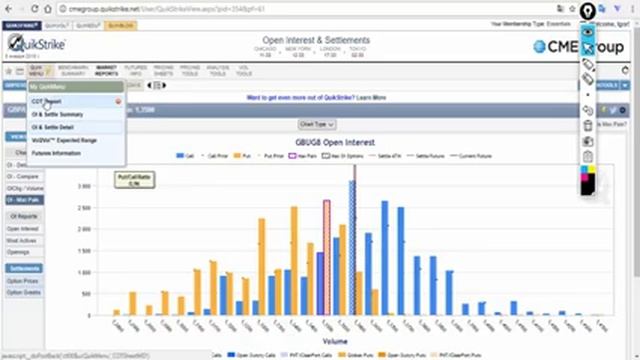Select OIChg / Volume in the sidebar
The height and width of the screenshot is (360, 640).
25,189
